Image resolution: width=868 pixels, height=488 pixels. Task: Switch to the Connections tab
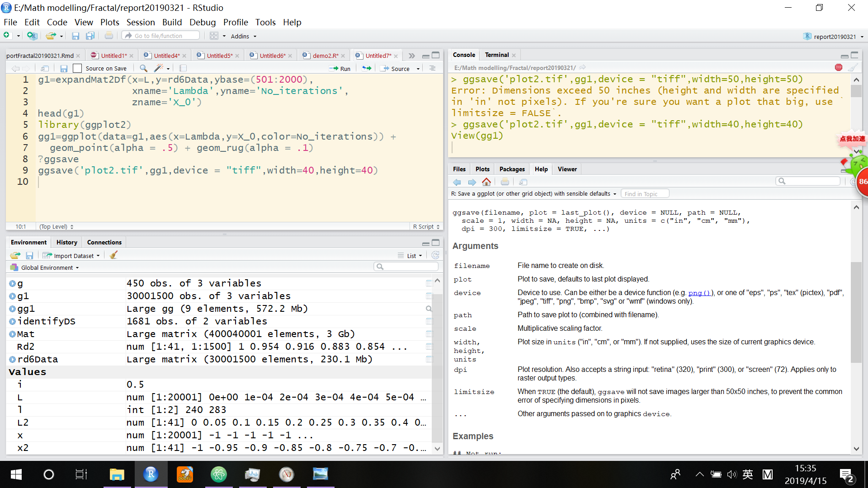tap(104, 242)
